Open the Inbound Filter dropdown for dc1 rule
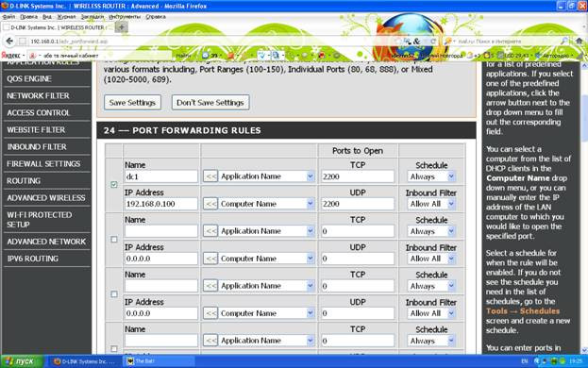The height and width of the screenshot is (368, 588). [x=431, y=204]
